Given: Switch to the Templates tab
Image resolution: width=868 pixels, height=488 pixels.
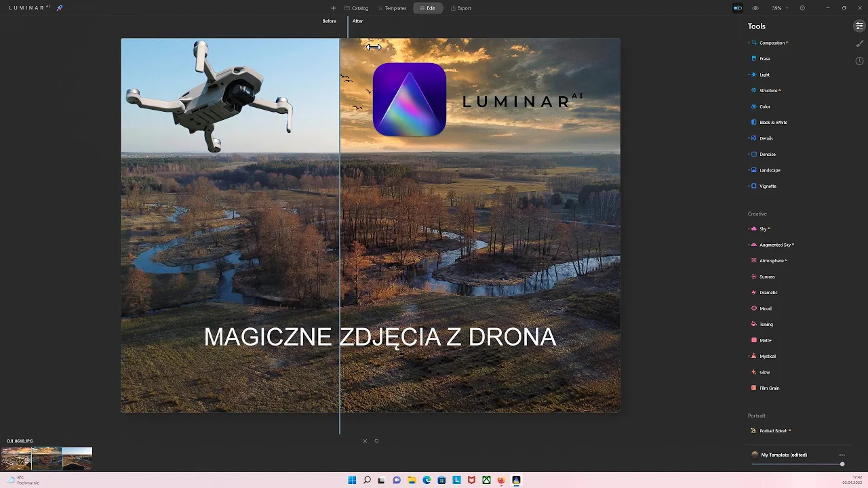Looking at the screenshot, I should [x=392, y=8].
